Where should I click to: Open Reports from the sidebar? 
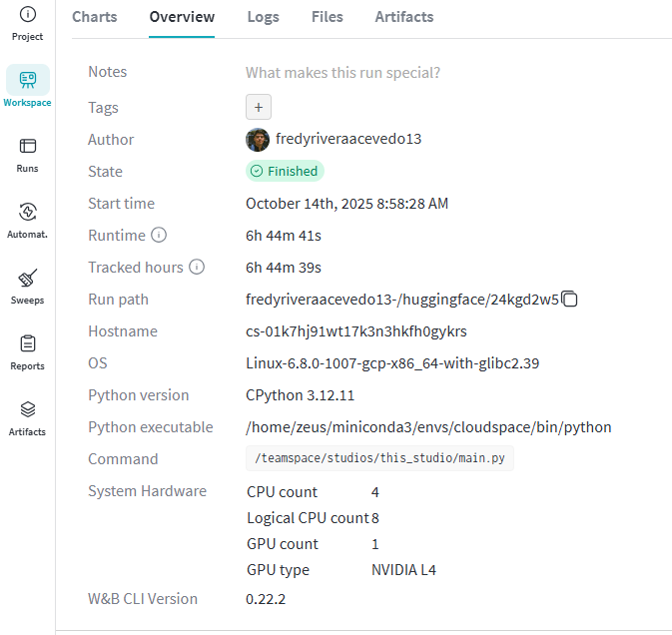[27, 353]
